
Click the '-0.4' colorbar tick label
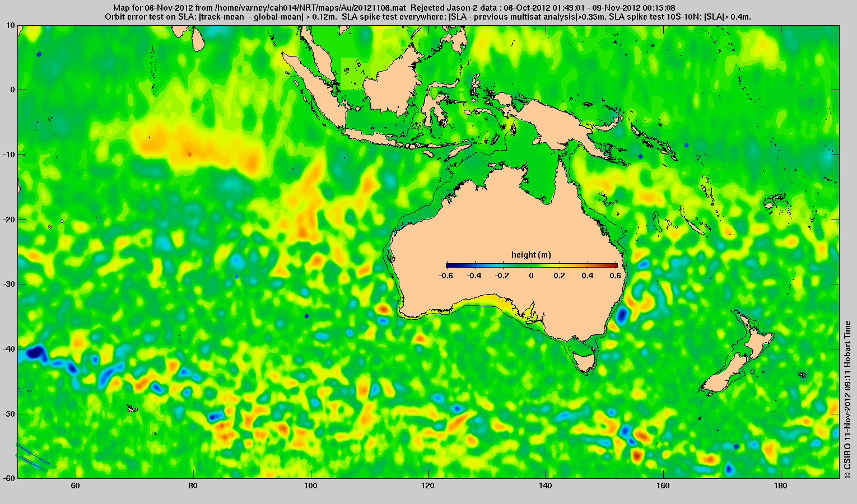coord(474,276)
